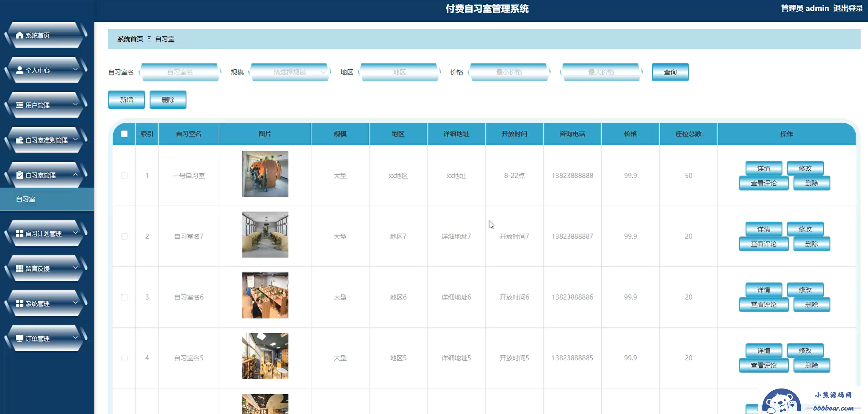Expand the 留言反馈 menu chevron

click(x=76, y=268)
